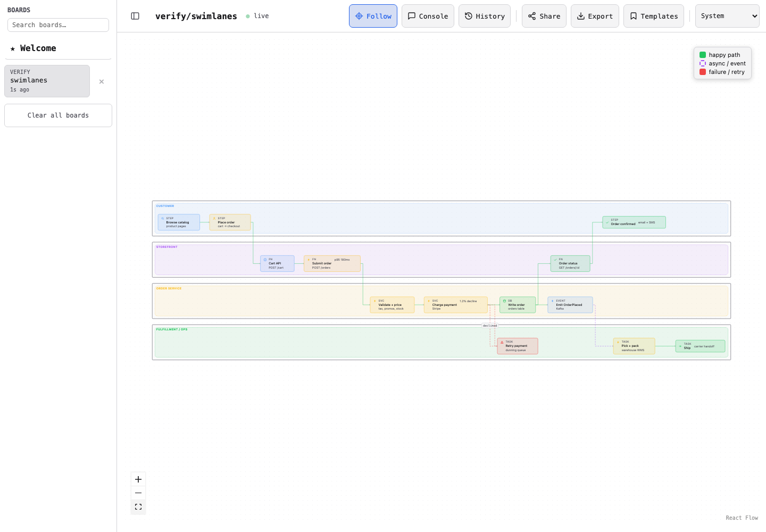Select the Place order step node

click(x=230, y=222)
